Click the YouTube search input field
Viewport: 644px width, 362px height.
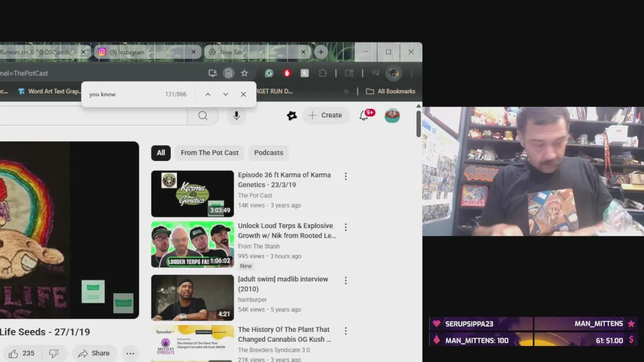point(93,116)
